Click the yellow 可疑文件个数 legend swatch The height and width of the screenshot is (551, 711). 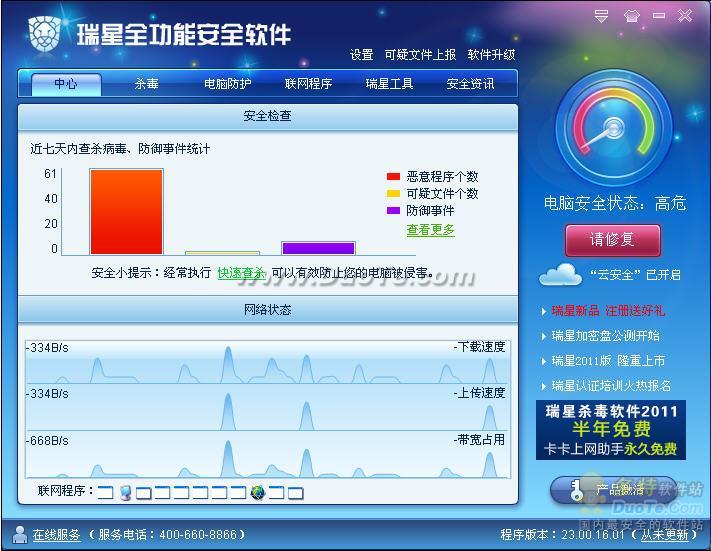click(393, 194)
